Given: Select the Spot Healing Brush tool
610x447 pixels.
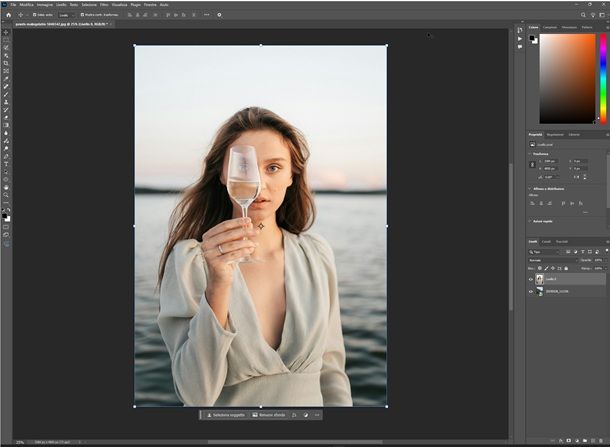Looking at the screenshot, I should [6, 86].
